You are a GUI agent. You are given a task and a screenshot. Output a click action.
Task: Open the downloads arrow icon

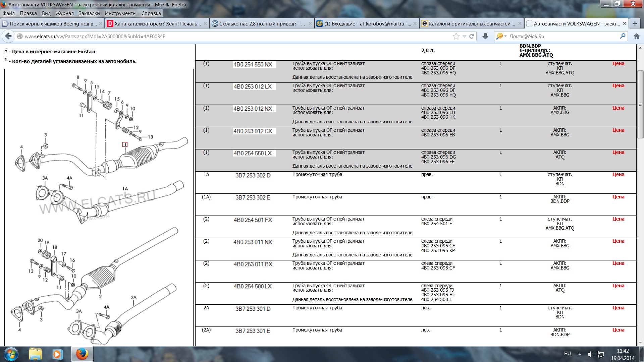click(485, 36)
